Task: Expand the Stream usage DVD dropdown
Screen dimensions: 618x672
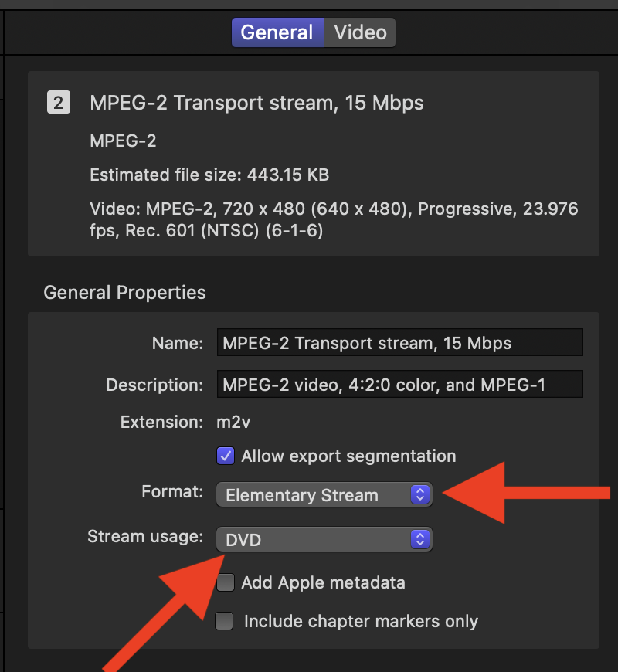Action: coord(324,539)
